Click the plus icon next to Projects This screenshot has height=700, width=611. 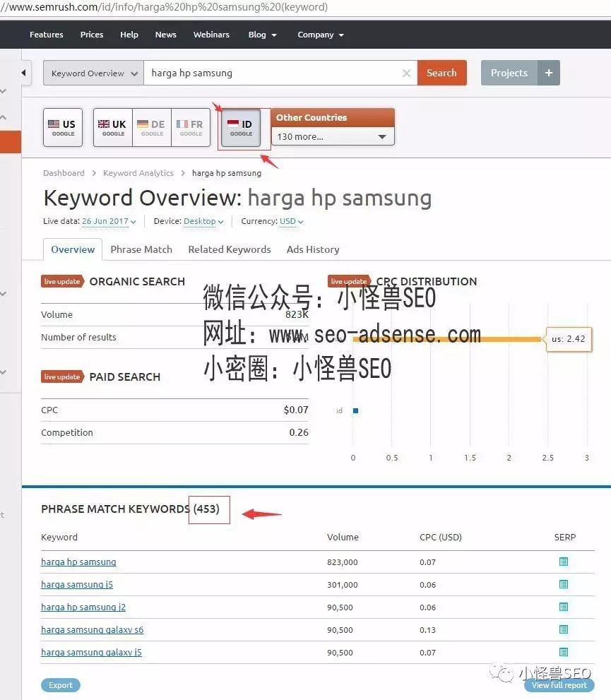(x=549, y=73)
